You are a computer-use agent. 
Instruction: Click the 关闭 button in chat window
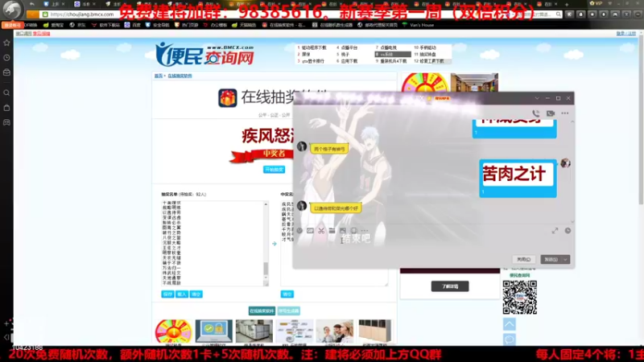524,259
